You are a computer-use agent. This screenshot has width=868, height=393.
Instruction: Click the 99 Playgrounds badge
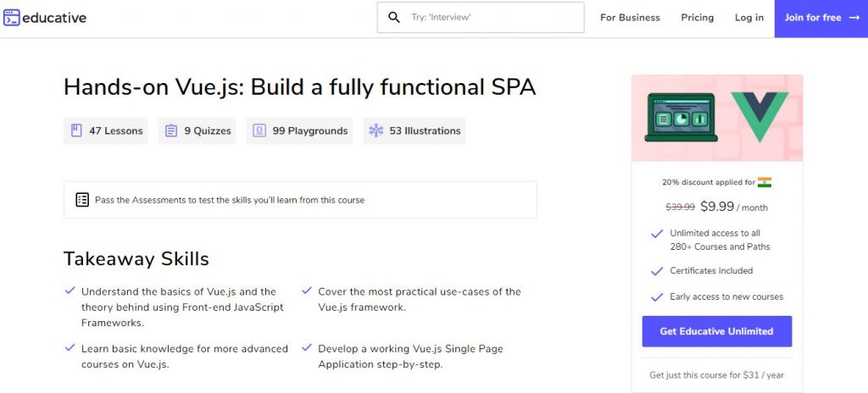(300, 130)
